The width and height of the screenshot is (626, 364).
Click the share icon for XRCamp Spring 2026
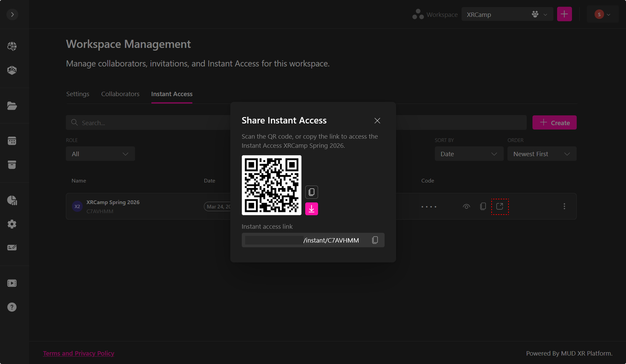click(500, 206)
